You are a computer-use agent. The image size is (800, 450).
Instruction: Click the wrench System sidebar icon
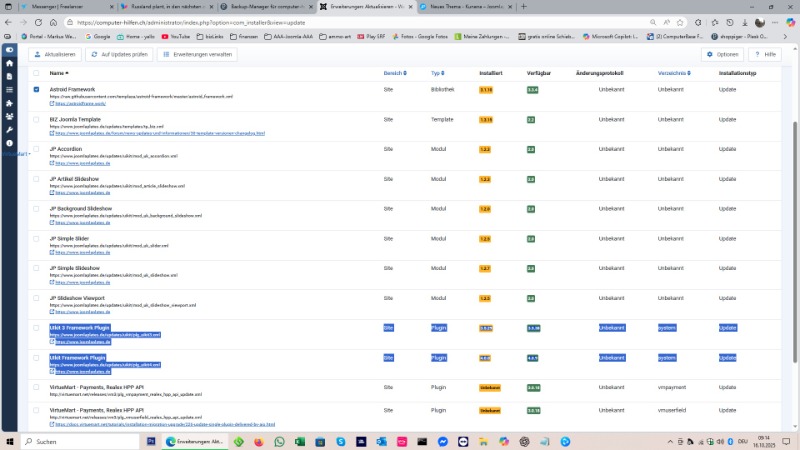(9, 129)
